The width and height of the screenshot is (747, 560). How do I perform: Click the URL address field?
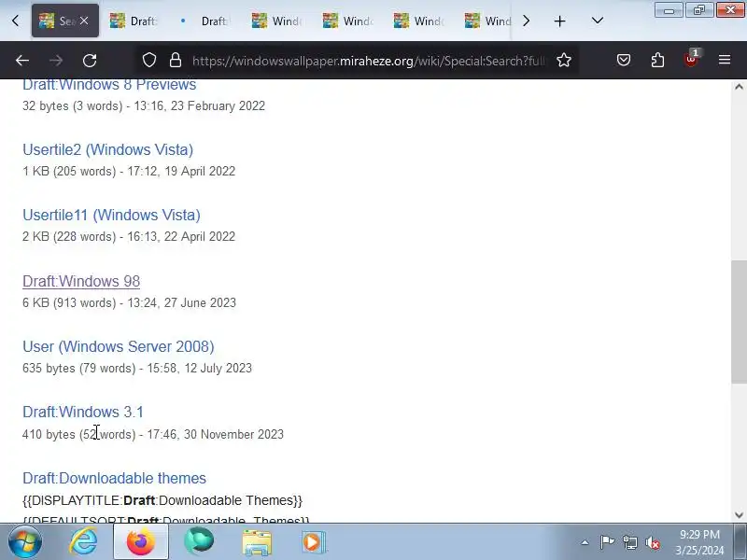[369, 61]
